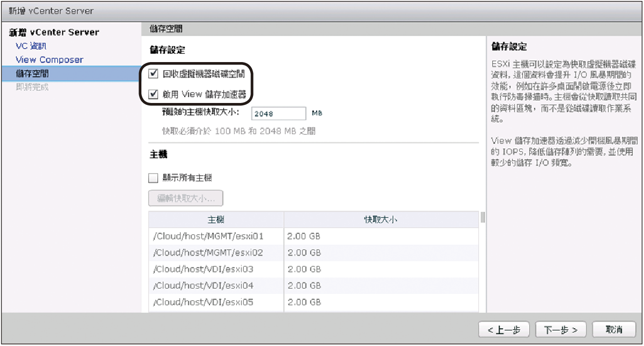The width and height of the screenshot is (644, 346).
Task: Click the 2.00 GB value for esxi03
Action: [304, 269]
